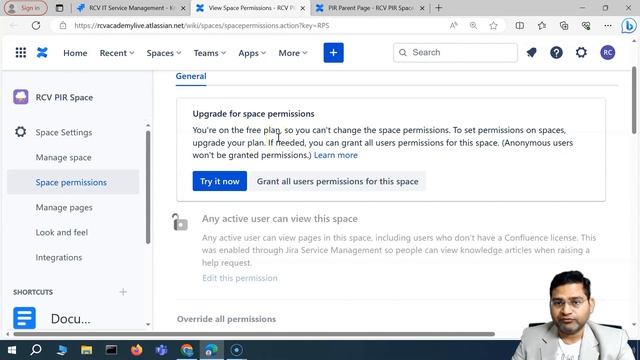Open File Explorer from taskbar
The height and width of the screenshot is (360, 640).
tap(87, 350)
